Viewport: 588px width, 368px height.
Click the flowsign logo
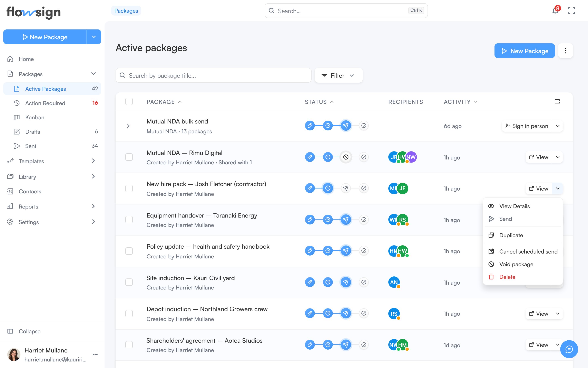[x=33, y=12]
